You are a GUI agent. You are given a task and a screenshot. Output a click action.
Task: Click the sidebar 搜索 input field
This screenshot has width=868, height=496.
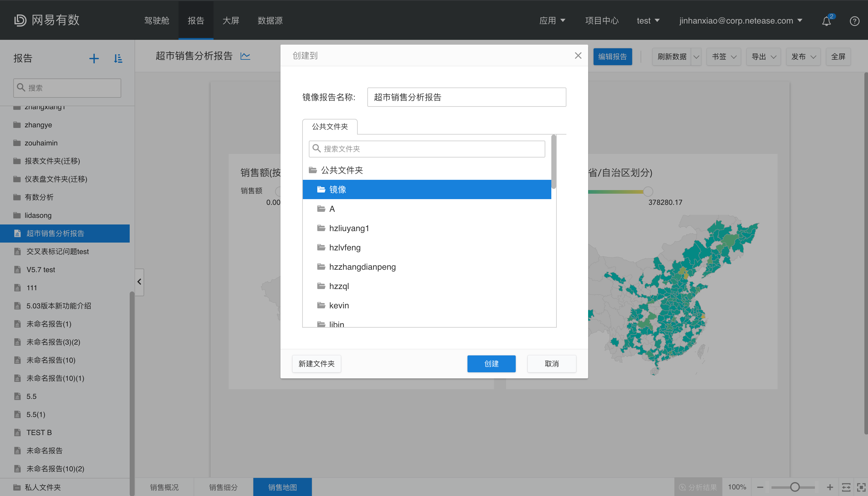coord(67,88)
